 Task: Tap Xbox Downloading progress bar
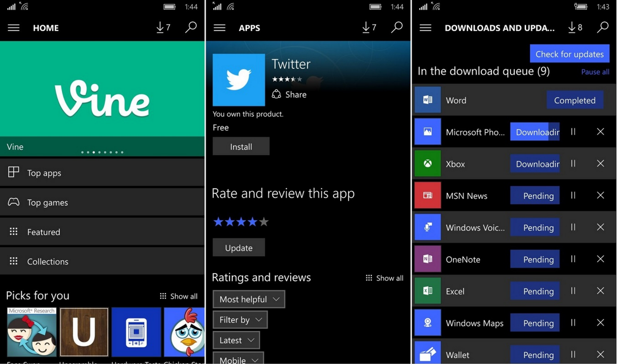(x=535, y=164)
